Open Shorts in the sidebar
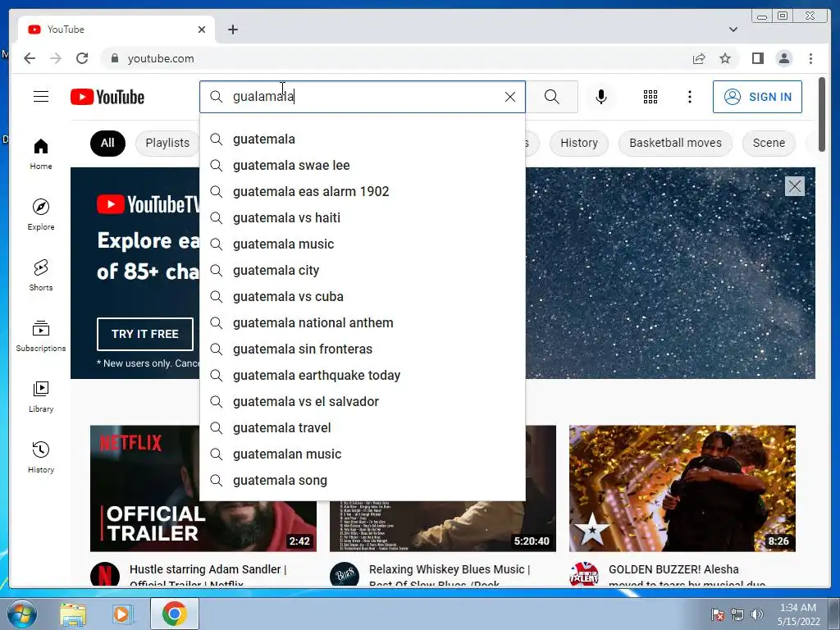 coord(41,276)
